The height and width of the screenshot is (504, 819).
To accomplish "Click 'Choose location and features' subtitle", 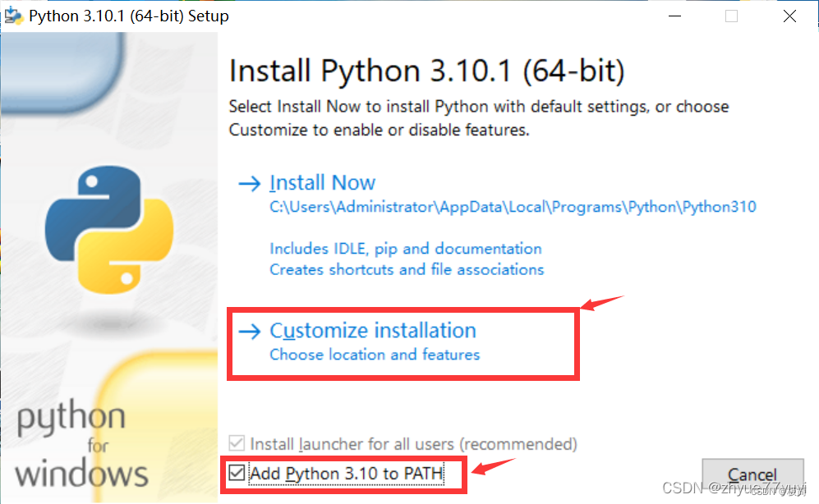I will [375, 355].
